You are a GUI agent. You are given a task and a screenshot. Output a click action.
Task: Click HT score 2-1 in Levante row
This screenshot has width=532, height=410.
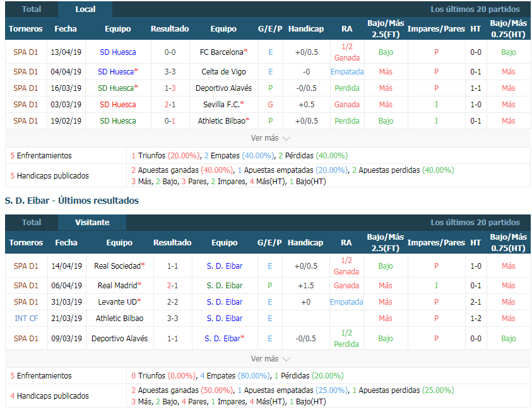pyautogui.click(x=476, y=302)
